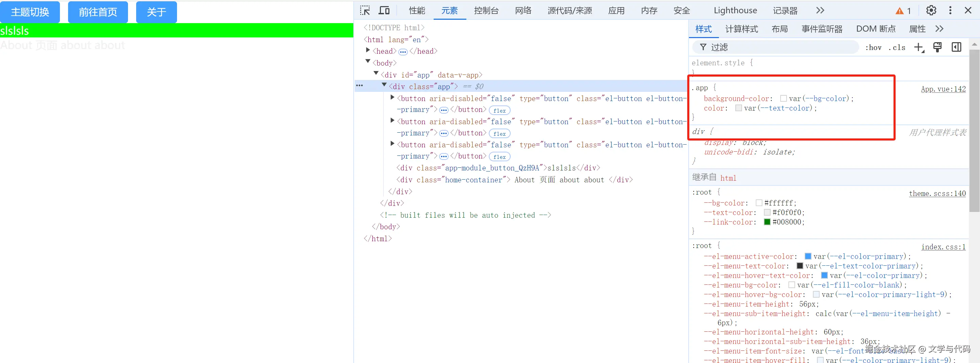Image resolution: width=980 pixels, height=363 pixels.
Task: Select the 事件监听器 sidebar tab
Action: click(822, 29)
